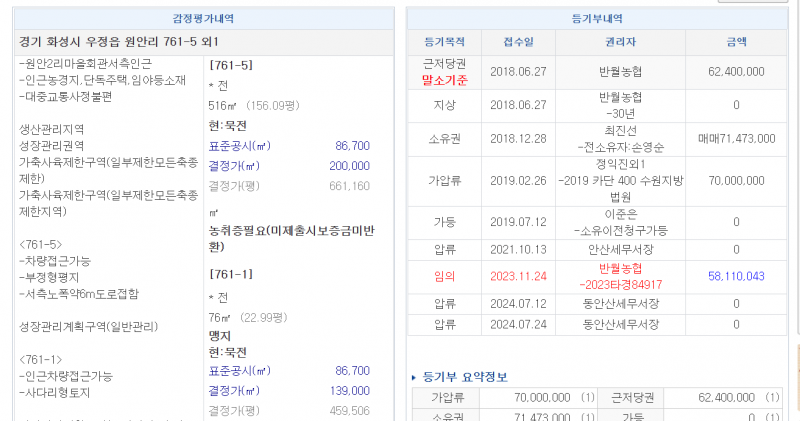Click the address 경기 화성시 우정읍 원안리 761-5 외1
This screenshot has width=800, height=421.
pos(118,42)
